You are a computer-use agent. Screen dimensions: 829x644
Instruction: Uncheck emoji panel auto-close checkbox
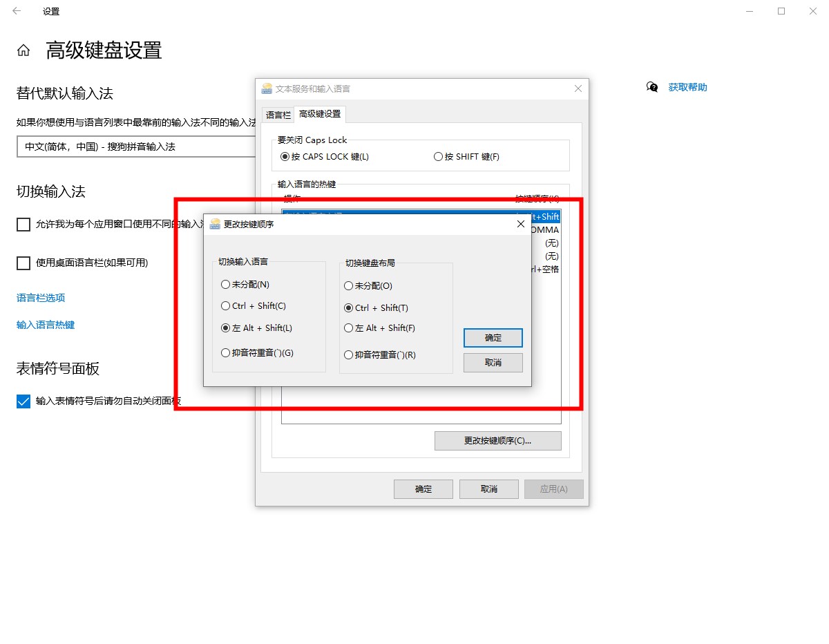tap(23, 401)
